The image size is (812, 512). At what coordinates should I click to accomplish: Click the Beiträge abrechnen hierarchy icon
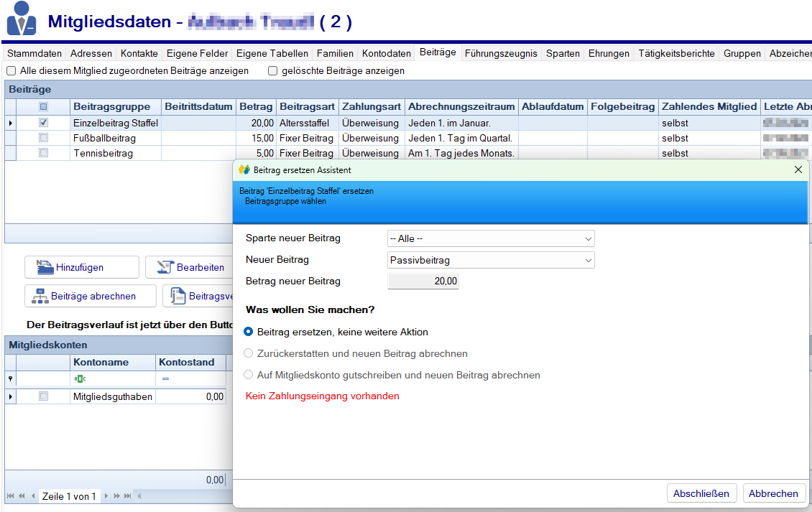[x=39, y=296]
